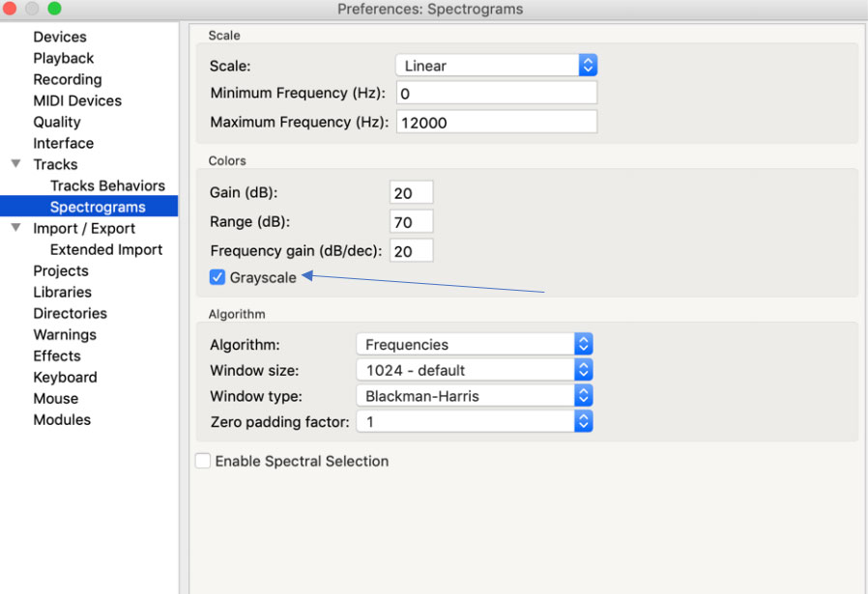Viewport: 868px width, 594px height.
Task: Select Devices in the sidebar
Action: pos(60,37)
